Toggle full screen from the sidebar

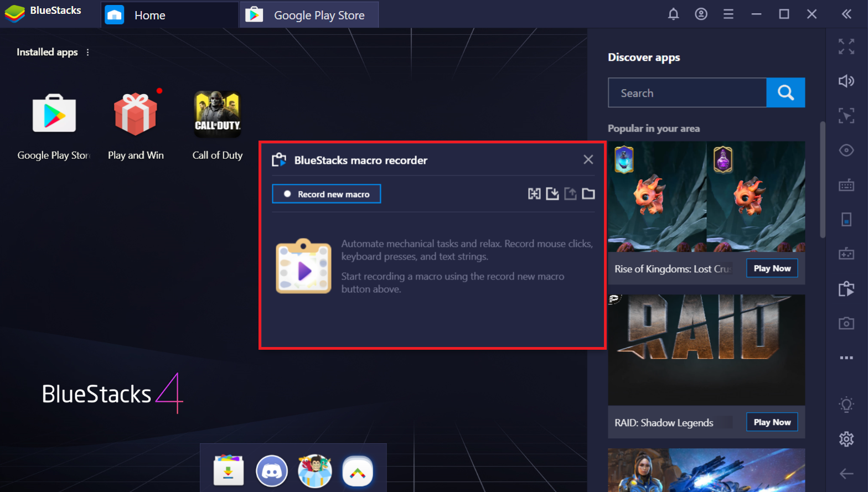point(846,46)
